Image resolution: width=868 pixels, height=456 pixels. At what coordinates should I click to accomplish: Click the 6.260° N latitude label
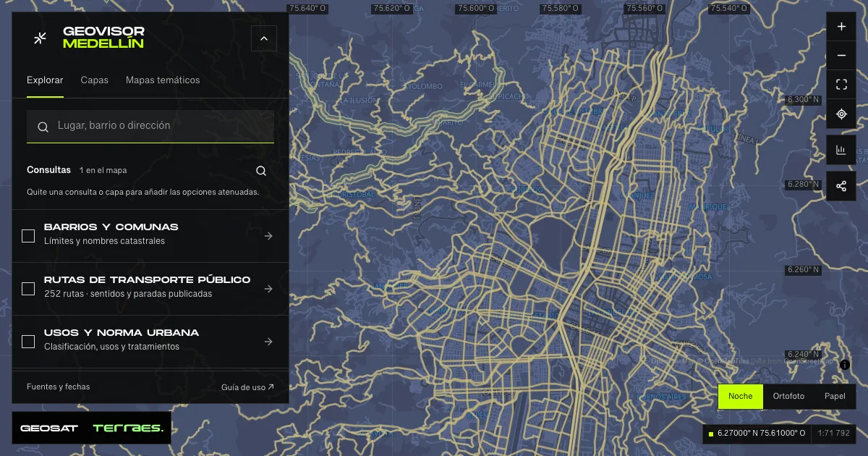click(x=804, y=270)
